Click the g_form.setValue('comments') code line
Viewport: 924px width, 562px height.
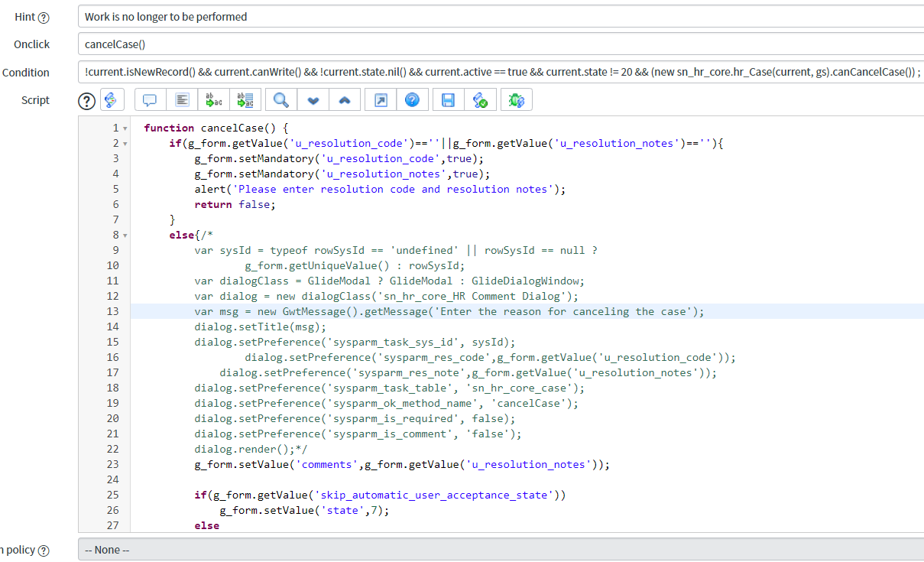402,464
